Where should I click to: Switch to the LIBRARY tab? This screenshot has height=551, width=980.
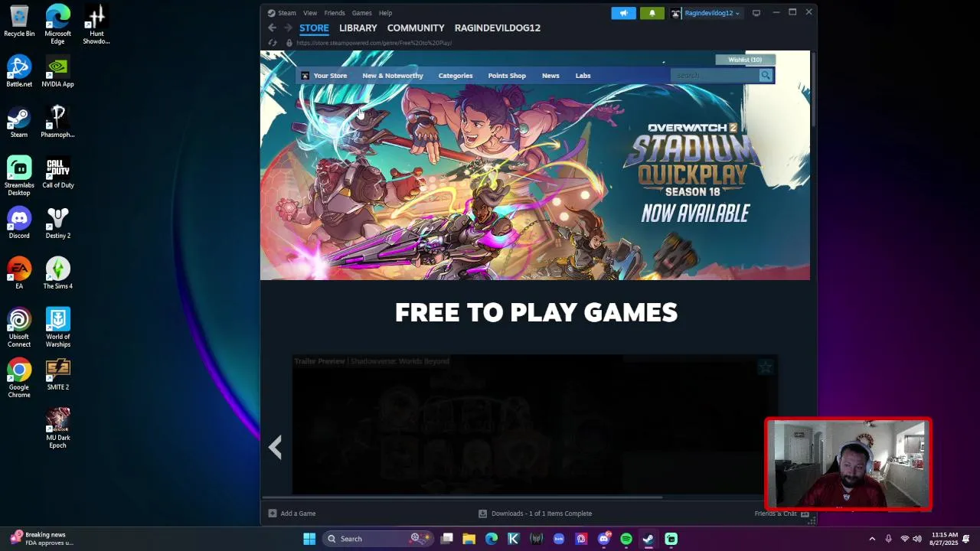coord(358,28)
